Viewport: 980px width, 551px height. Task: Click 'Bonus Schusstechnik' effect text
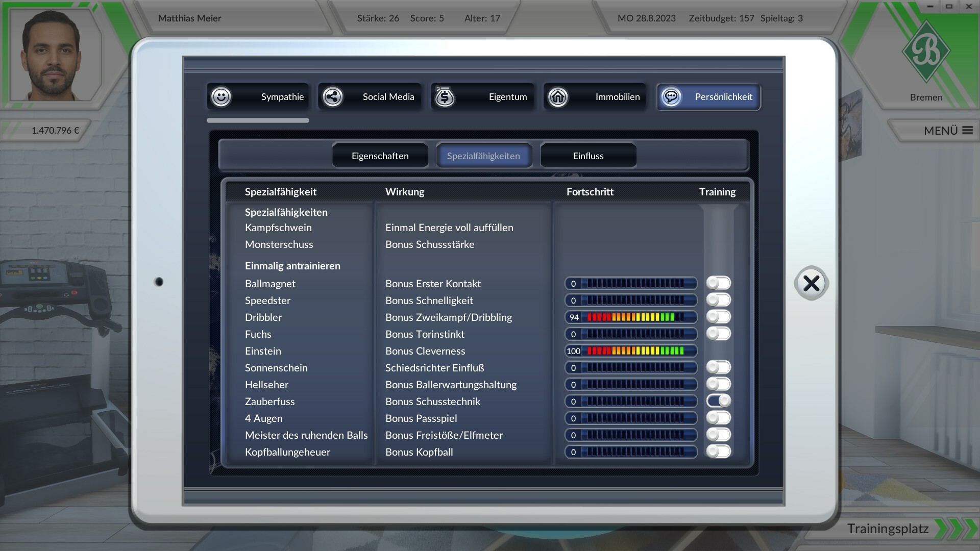pyautogui.click(x=433, y=402)
